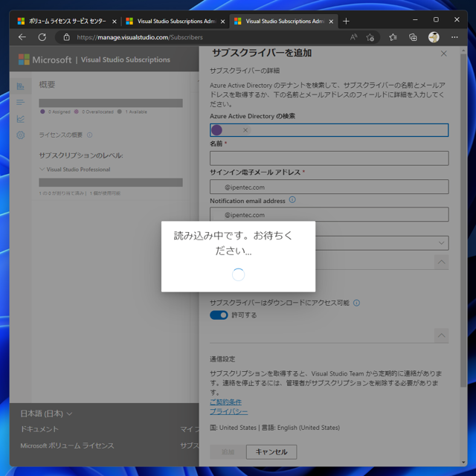
Task: Click the browser address bar URL
Action: [140, 37]
